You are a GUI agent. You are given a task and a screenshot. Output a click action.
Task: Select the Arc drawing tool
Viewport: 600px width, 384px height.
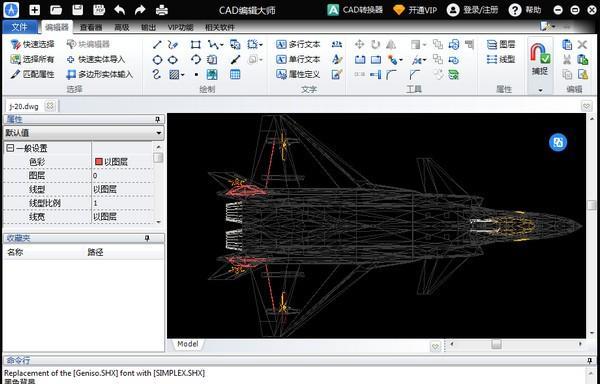196,59
